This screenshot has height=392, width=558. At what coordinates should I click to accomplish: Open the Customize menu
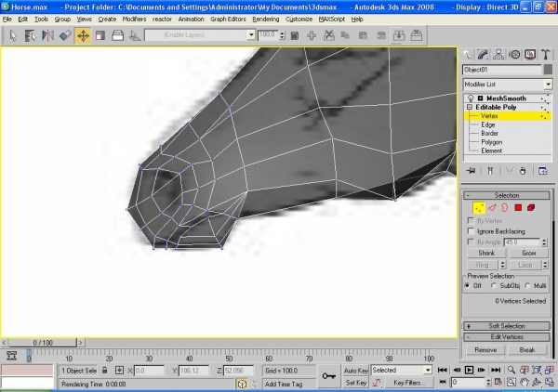click(x=299, y=20)
